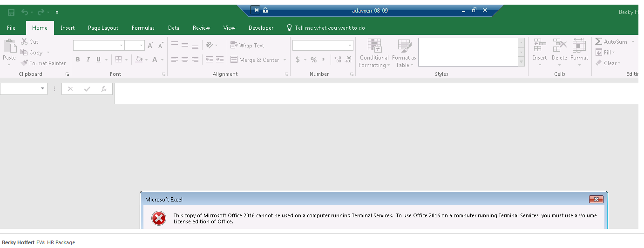Click the Undo arrow icon

click(25, 12)
